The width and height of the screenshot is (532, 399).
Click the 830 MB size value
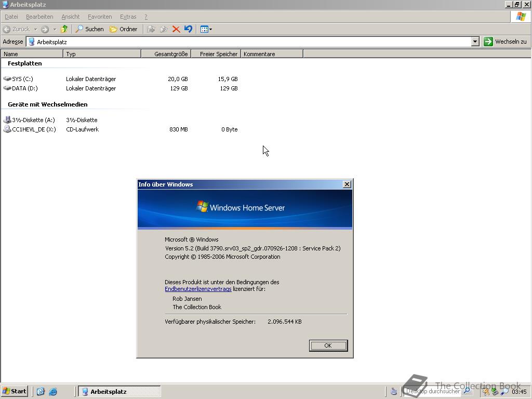click(x=179, y=129)
